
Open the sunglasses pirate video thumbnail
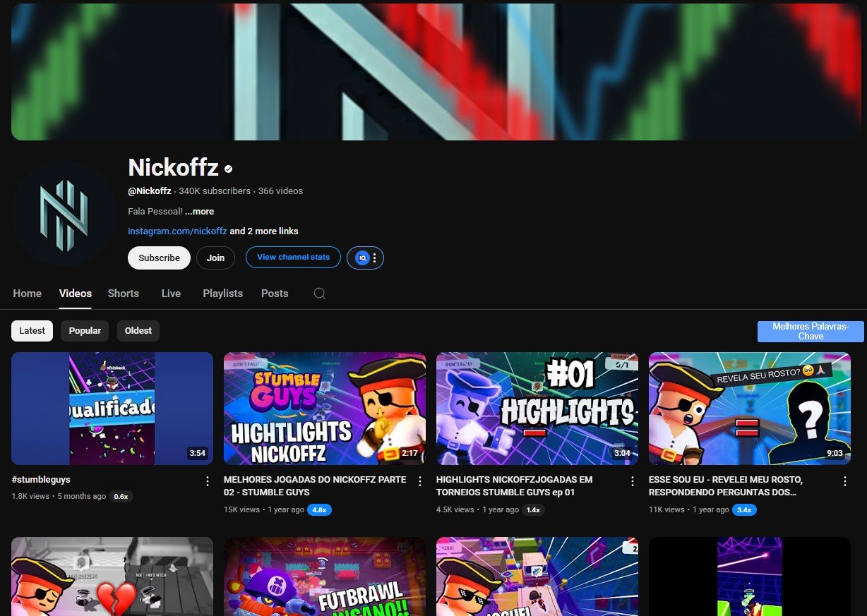(537, 576)
